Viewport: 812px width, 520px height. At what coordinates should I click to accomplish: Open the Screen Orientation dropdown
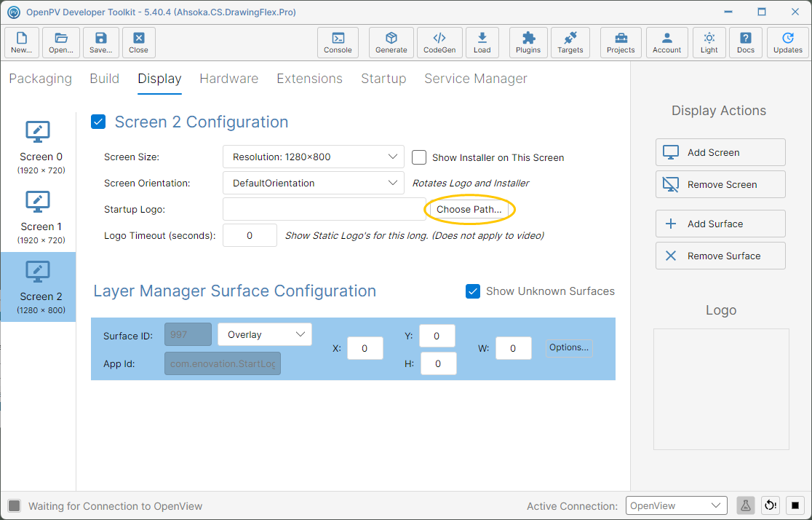pyautogui.click(x=314, y=183)
